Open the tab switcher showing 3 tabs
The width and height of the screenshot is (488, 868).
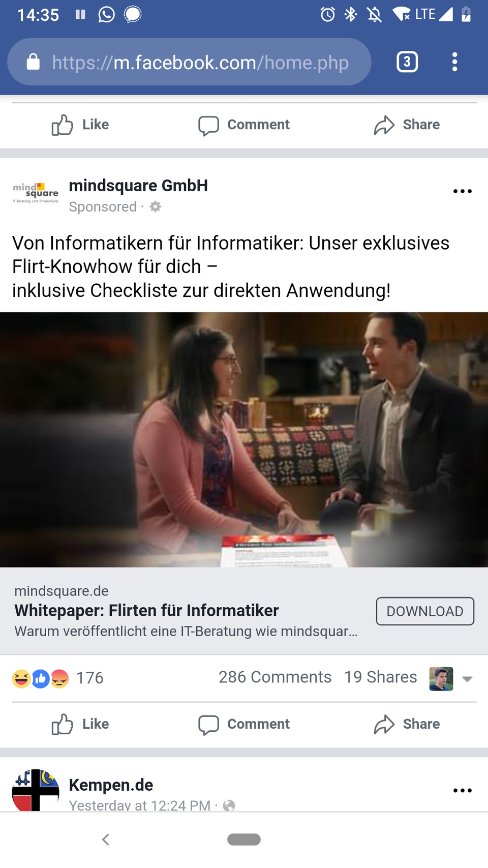(407, 62)
